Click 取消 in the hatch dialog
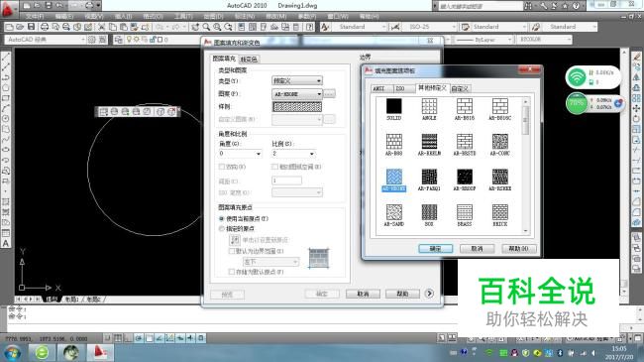Screen dimensions: 644x362 tap(363, 294)
